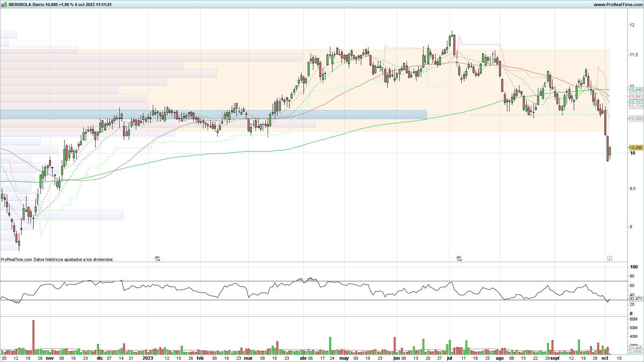Select the note about dividend-adjusted historical data
The width and height of the screenshot is (644, 362).
click(73, 259)
